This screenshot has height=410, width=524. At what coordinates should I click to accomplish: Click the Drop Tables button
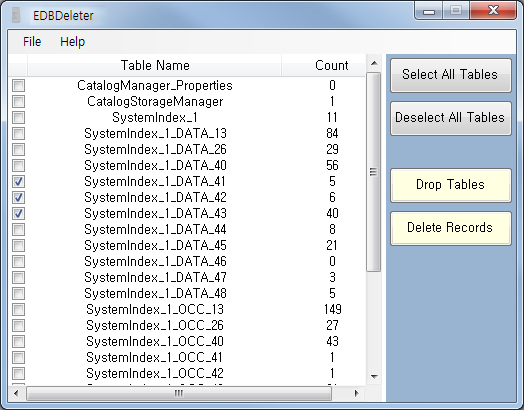pyautogui.click(x=450, y=185)
